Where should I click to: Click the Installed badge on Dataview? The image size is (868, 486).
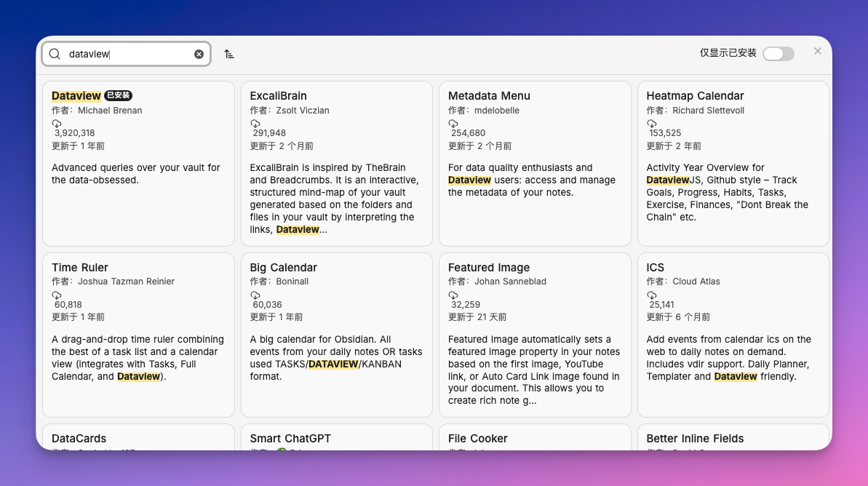point(118,95)
